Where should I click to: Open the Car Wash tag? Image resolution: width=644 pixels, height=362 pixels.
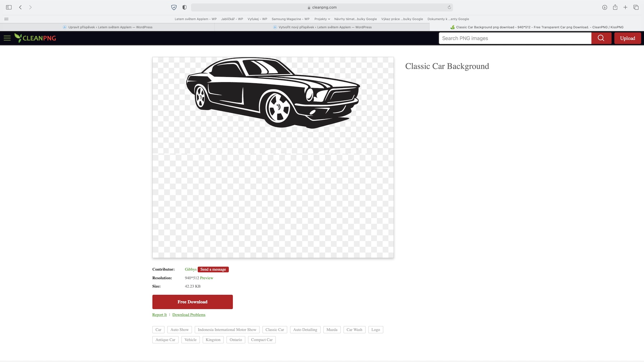tap(354, 330)
